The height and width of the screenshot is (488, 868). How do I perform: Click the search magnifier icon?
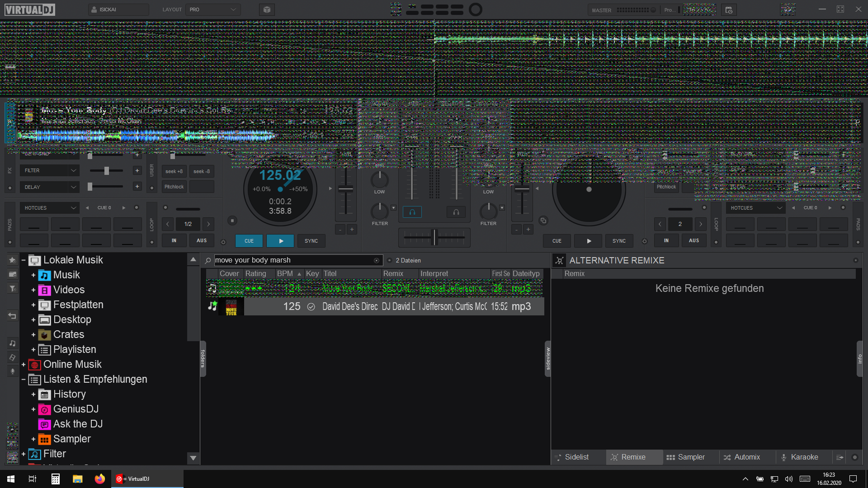[x=208, y=261]
